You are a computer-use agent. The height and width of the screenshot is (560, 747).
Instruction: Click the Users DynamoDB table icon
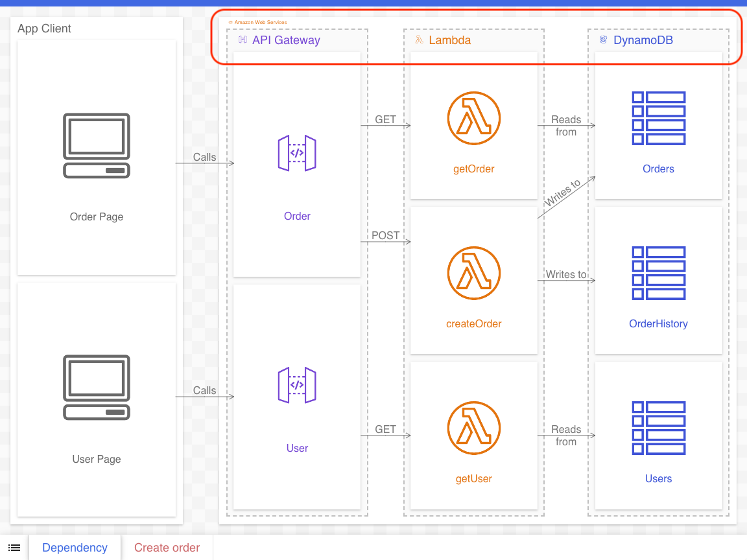pos(658,428)
